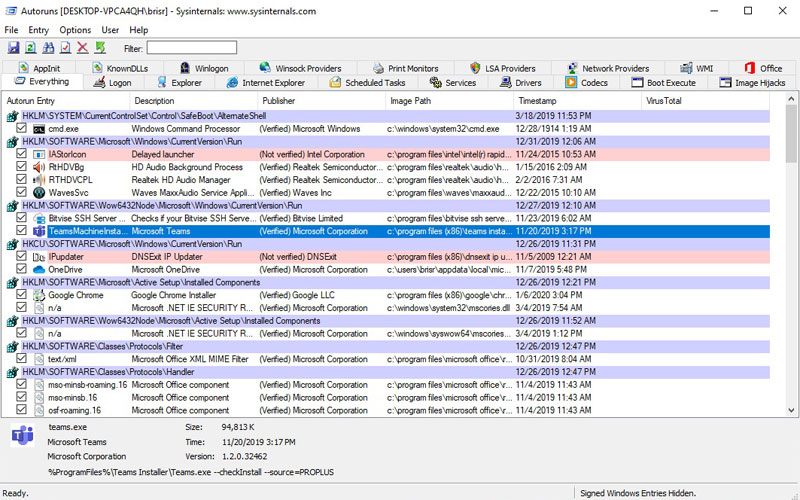Click the IAStorIcon entry icon
Image resolution: width=800 pixels, height=500 pixels.
tap(39, 155)
